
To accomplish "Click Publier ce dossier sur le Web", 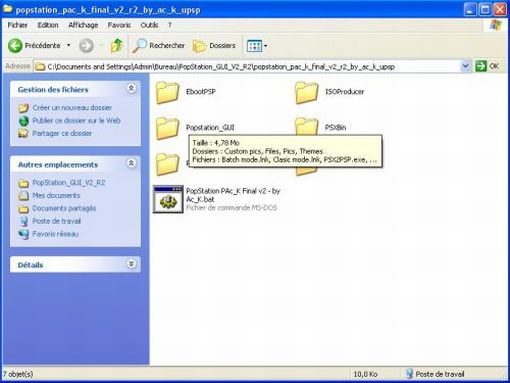I will tap(76, 121).
